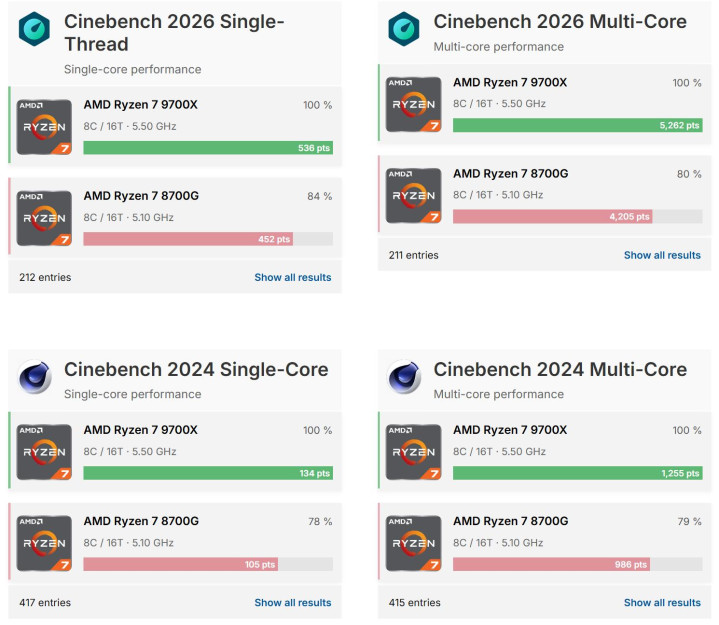Click the Cinebench 2026 Multi-Core logo icon
Screen dimensions: 719x625
pos(404,30)
